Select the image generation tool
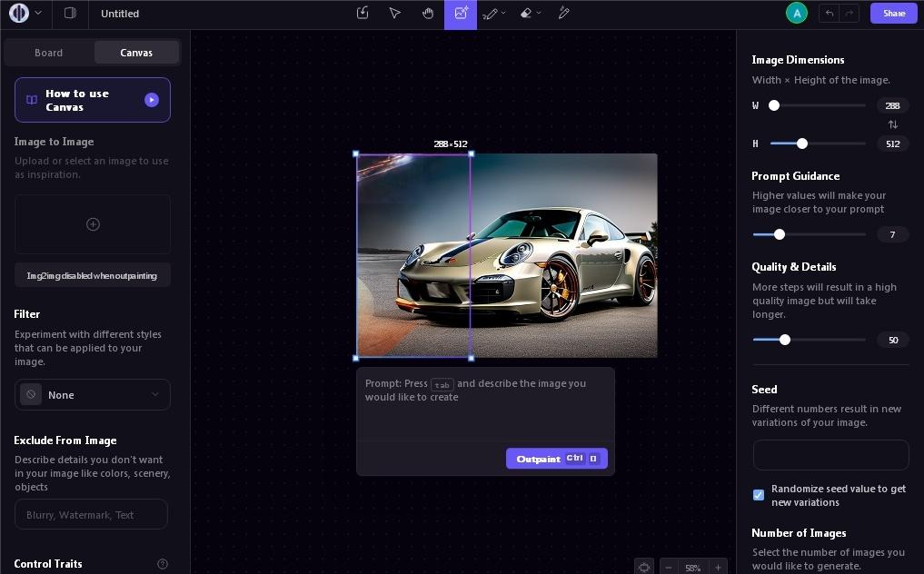Viewport: 924px width, 574px height. (461, 14)
